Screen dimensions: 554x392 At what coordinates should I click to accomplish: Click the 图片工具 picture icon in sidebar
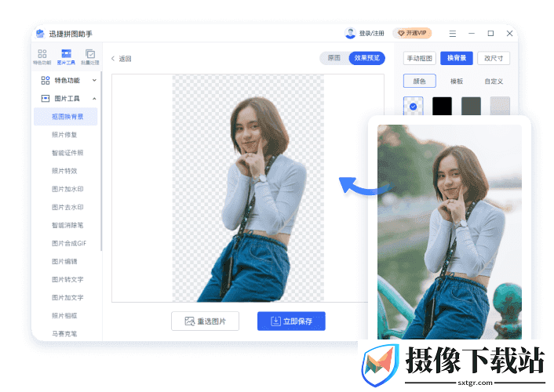46,99
